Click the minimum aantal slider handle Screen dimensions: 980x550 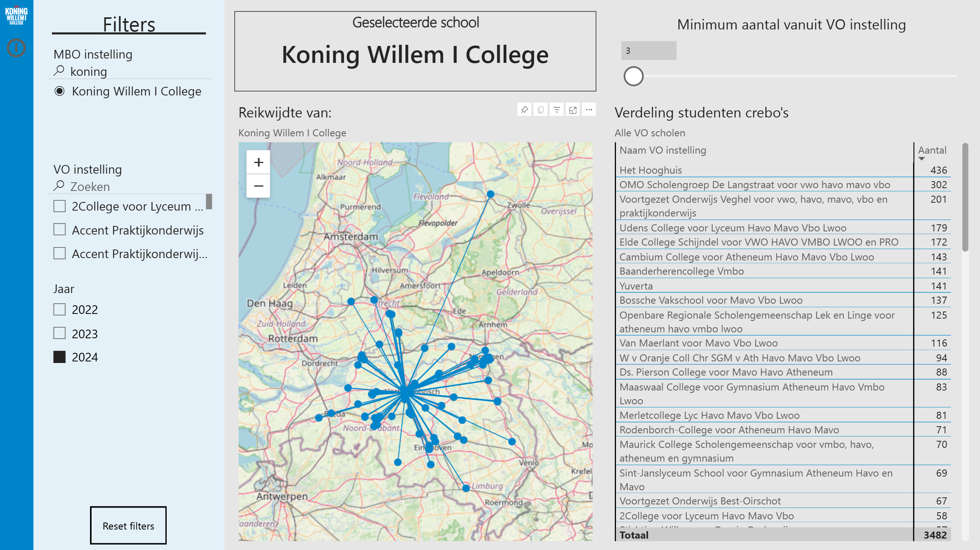tap(633, 76)
